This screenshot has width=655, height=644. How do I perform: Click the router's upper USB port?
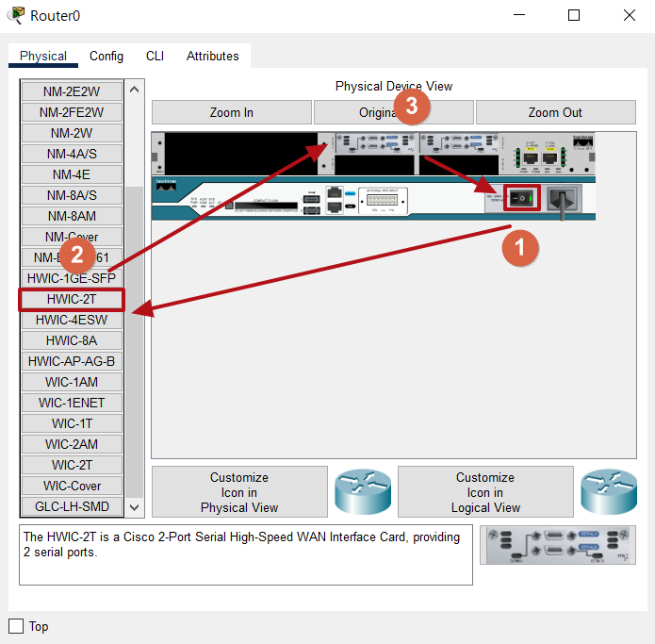pos(312,199)
